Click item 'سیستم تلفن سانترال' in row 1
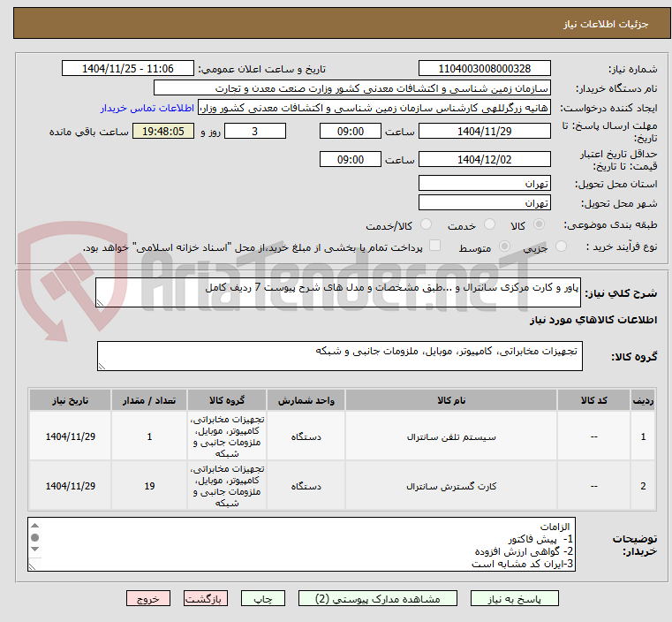672x622 pixels. tap(451, 437)
